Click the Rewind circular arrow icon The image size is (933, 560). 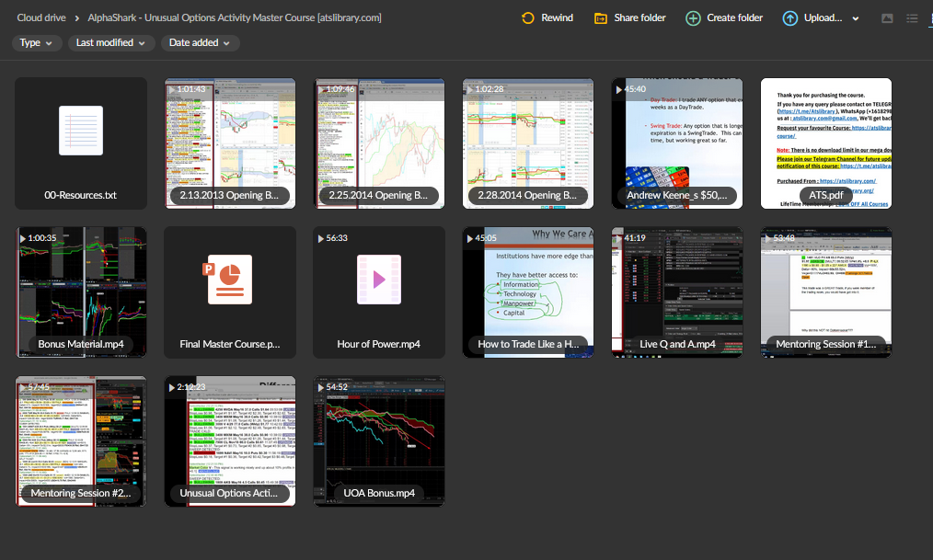click(528, 17)
